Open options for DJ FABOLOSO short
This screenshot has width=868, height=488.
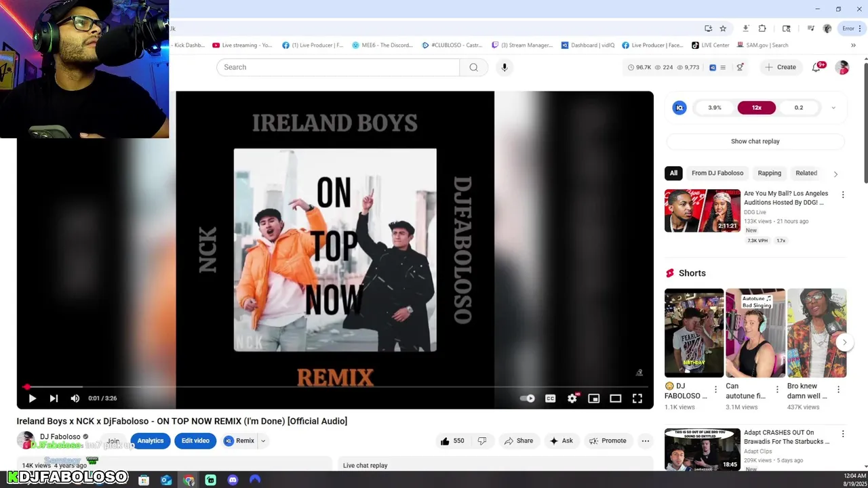click(x=715, y=389)
